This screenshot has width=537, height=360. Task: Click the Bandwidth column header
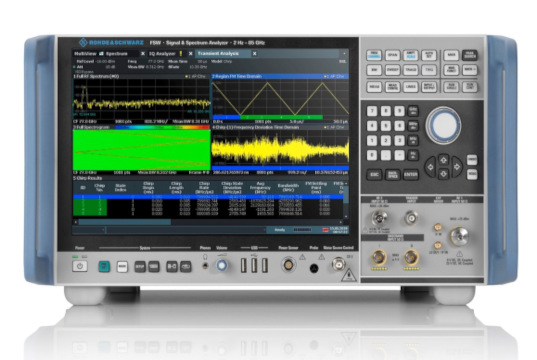(288, 188)
